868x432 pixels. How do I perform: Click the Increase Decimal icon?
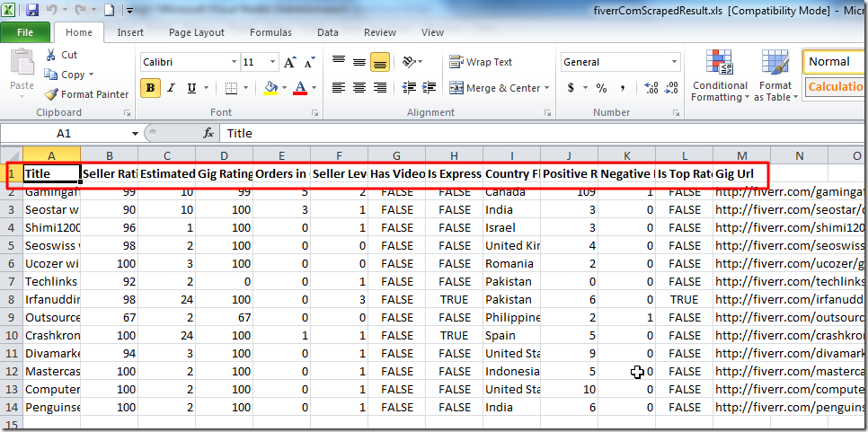pyautogui.click(x=651, y=87)
